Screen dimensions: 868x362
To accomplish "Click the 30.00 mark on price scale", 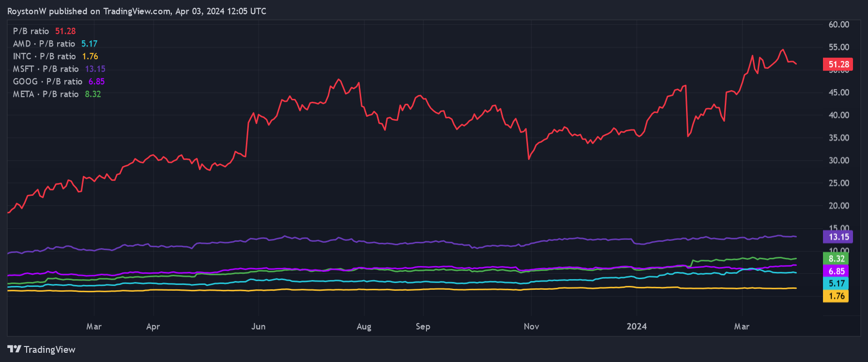I will 838,160.
